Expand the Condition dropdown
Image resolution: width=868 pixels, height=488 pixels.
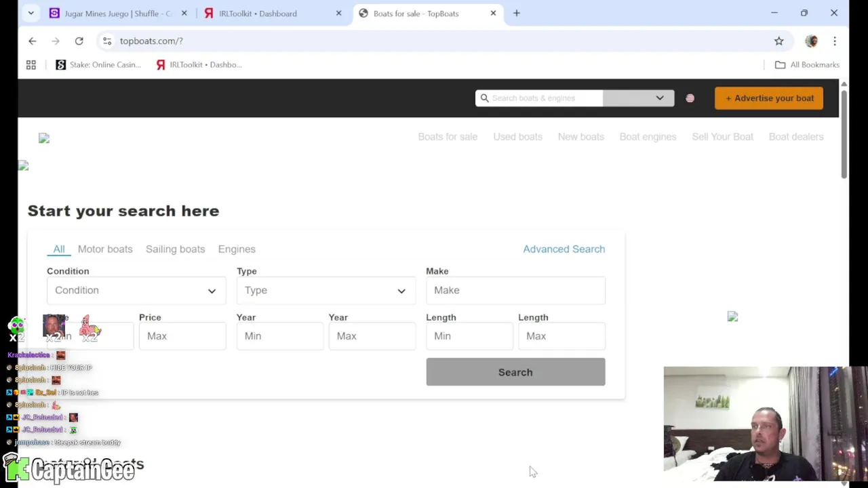(x=136, y=290)
